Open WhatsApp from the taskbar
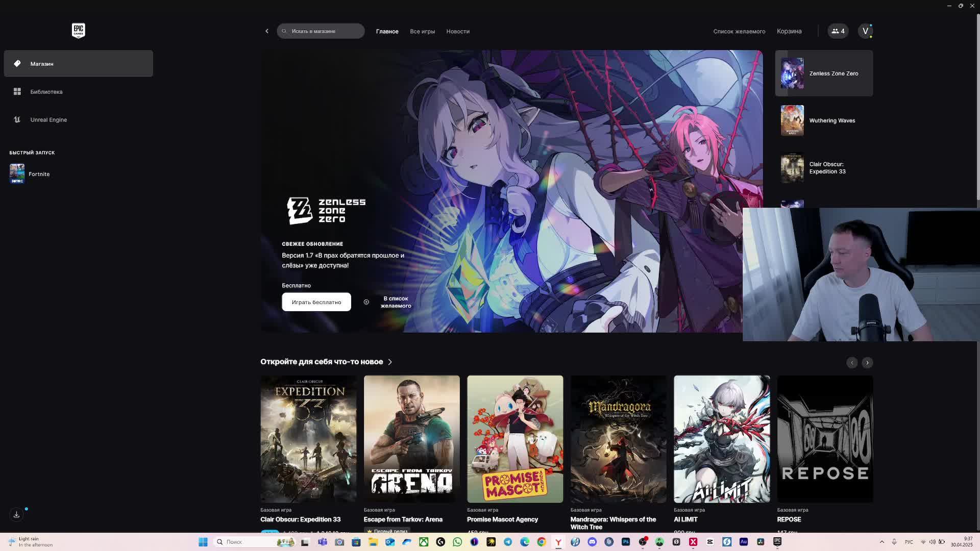The image size is (980, 551). pos(457,542)
